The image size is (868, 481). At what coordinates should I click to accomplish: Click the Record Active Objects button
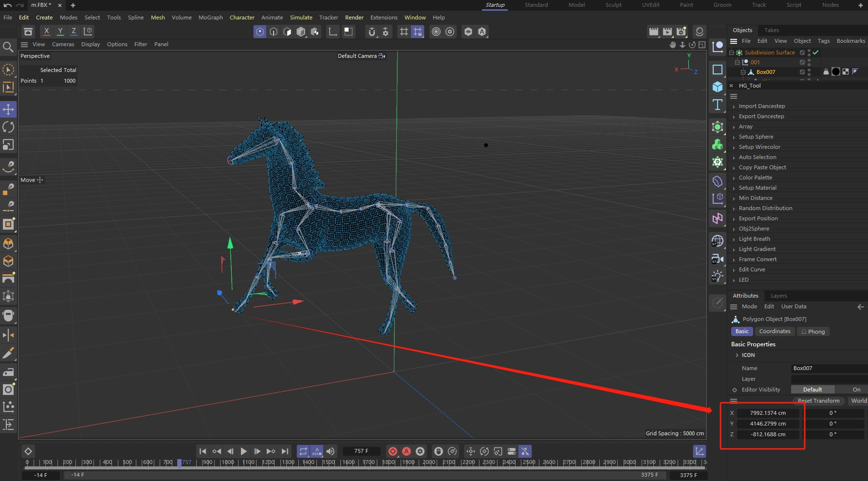tap(393, 451)
